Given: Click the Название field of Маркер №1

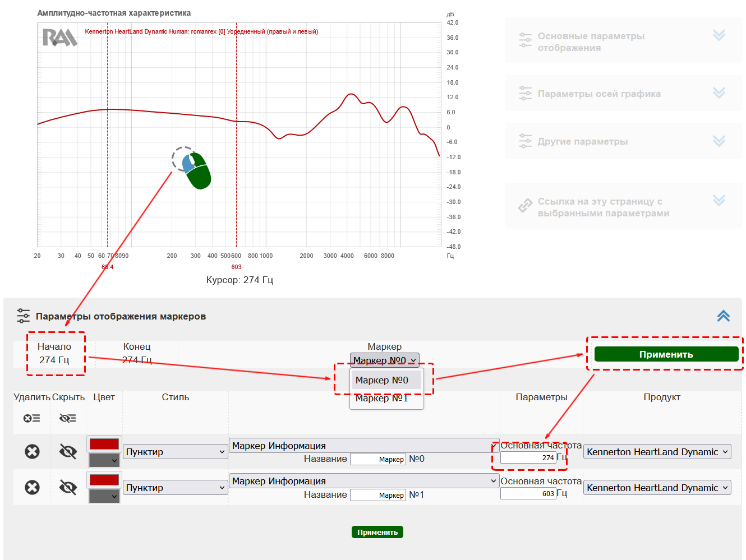Looking at the screenshot, I should [x=377, y=495].
